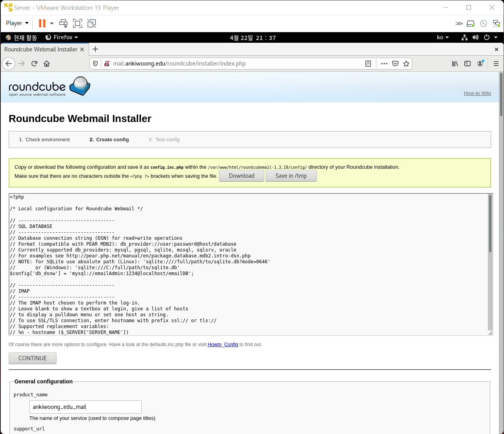Click the network status icon in top bar
Screen dimensions: 504x434
[x=464, y=37]
